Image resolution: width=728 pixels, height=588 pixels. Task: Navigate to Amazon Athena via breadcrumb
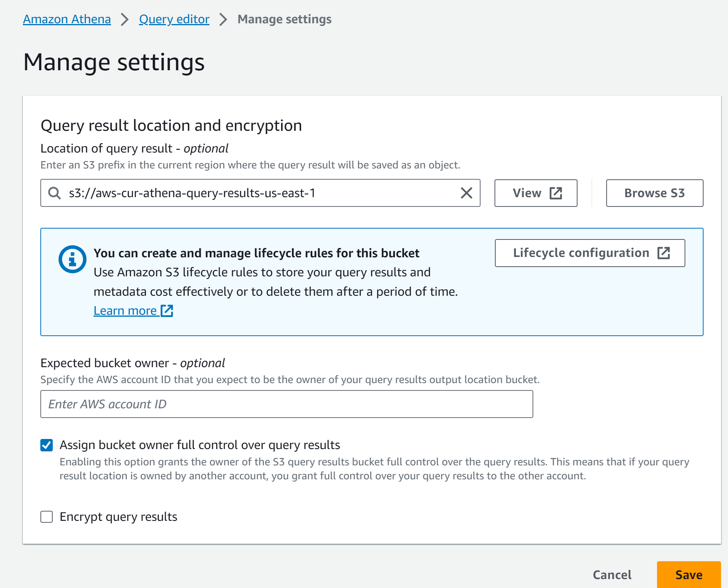(66, 19)
